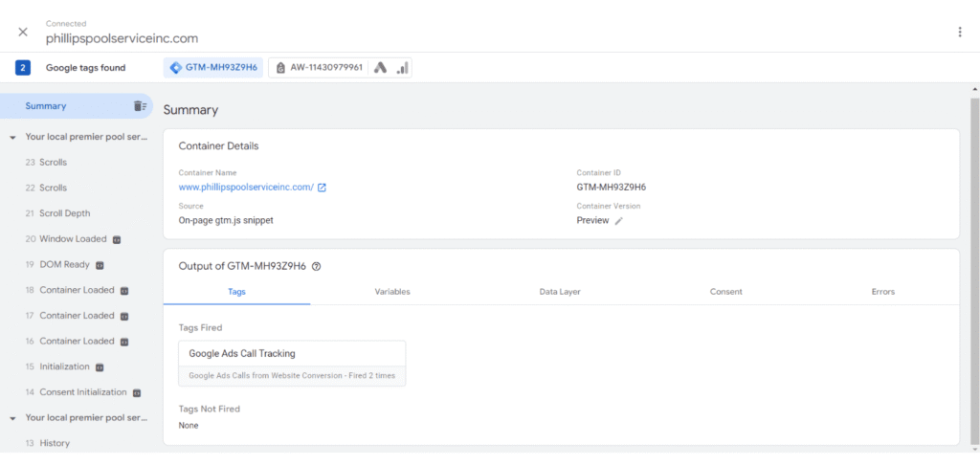Click API icon beside Consent Initialization
This screenshot has height=466, width=980.
(137, 393)
